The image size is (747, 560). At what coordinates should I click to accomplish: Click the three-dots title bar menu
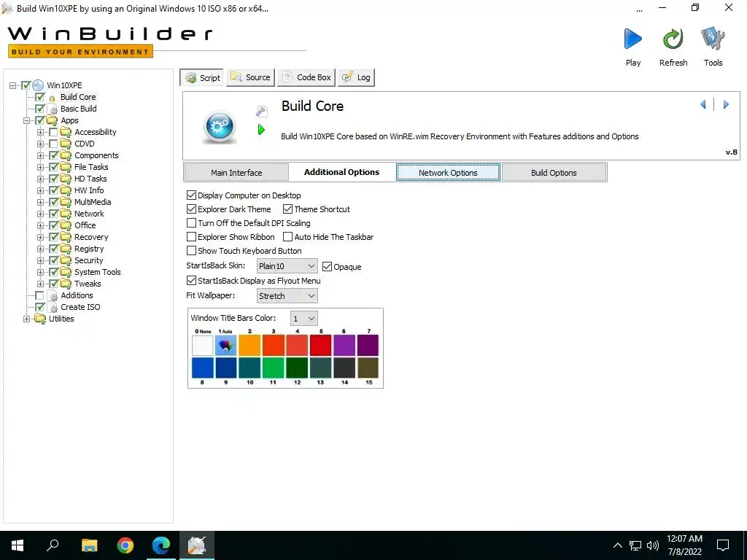coord(639,9)
